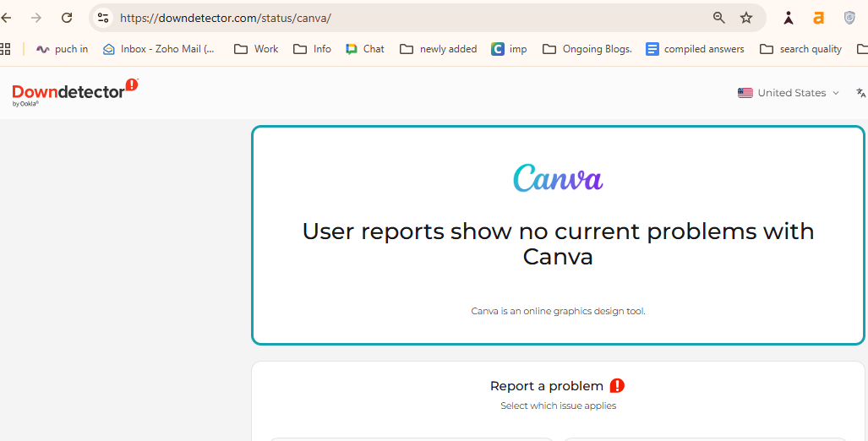Image resolution: width=868 pixels, height=441 pixels.
Task: Click the browser forward arrow
Action: click(x=36, y=18)
